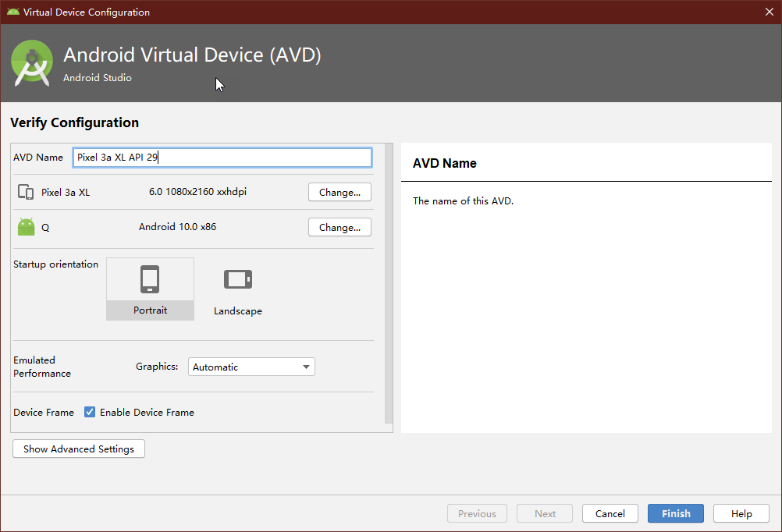
Task: Click the green Android Q system image icon
Action: (26, 227)
